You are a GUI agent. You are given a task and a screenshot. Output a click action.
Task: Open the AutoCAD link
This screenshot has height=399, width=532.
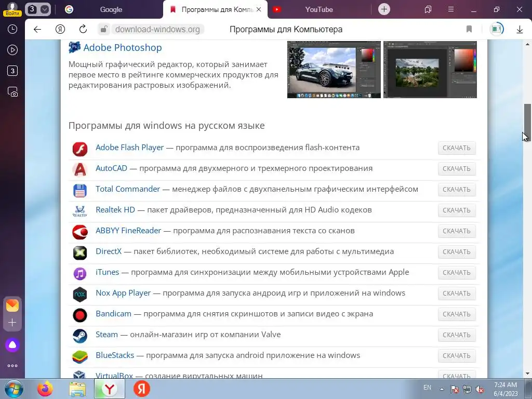tap(111, 168)
